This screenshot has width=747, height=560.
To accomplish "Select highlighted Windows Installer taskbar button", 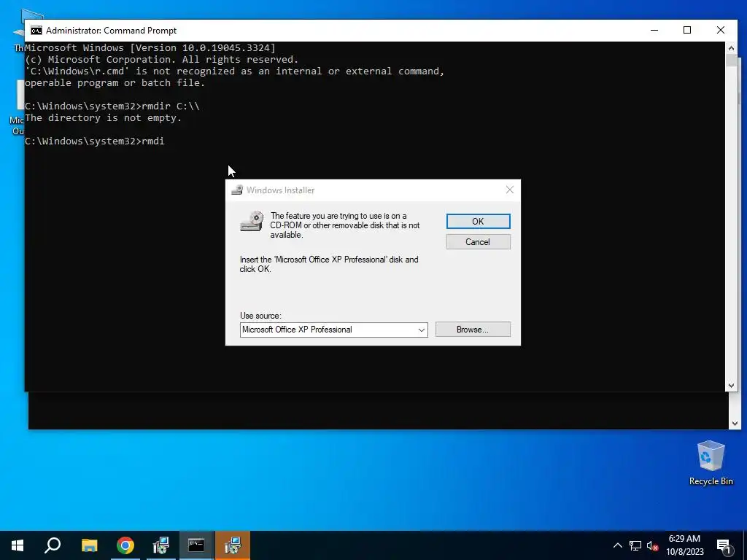I will (233, 545).
